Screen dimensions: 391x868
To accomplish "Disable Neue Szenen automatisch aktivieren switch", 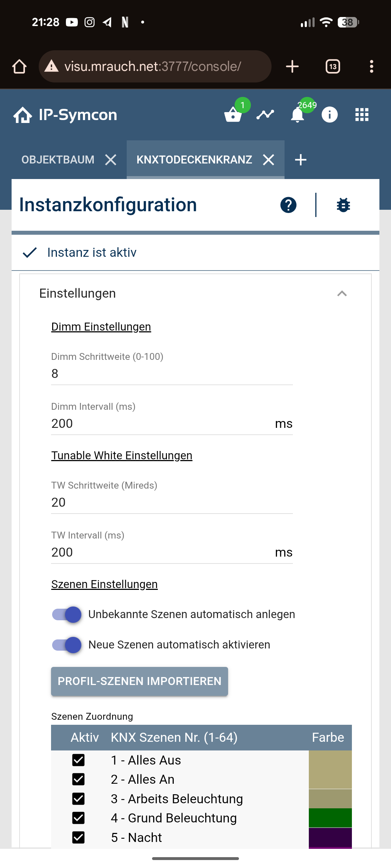I will [67, 645].
